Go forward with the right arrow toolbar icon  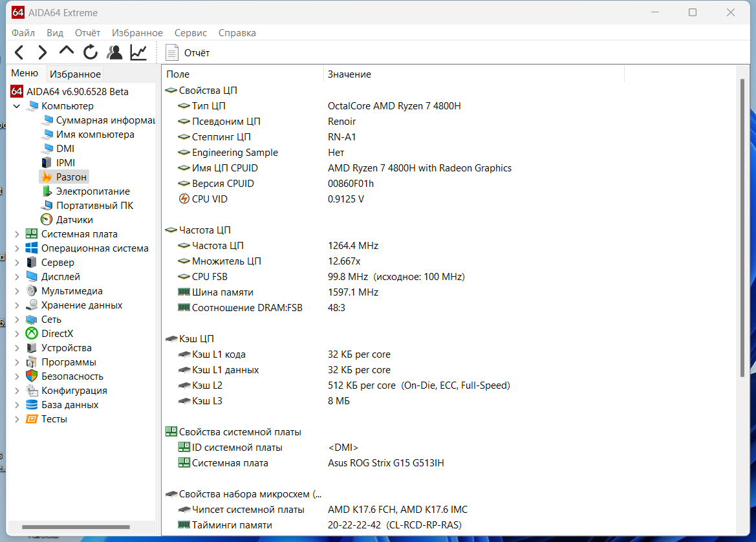[43, 52]
